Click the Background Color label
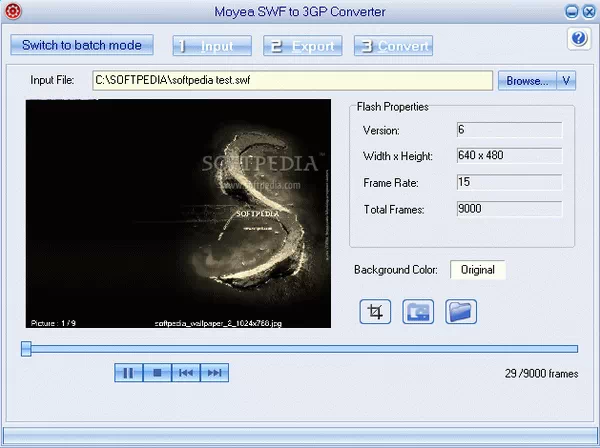Screen dimensions: 600x448 tap(396, 270)
